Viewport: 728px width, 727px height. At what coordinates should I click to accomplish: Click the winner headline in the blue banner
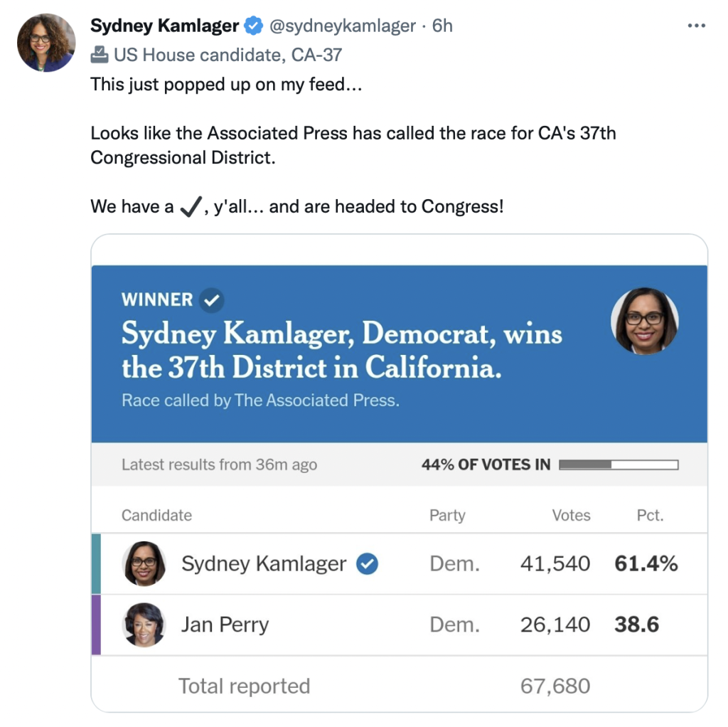[x=341, y=350]
